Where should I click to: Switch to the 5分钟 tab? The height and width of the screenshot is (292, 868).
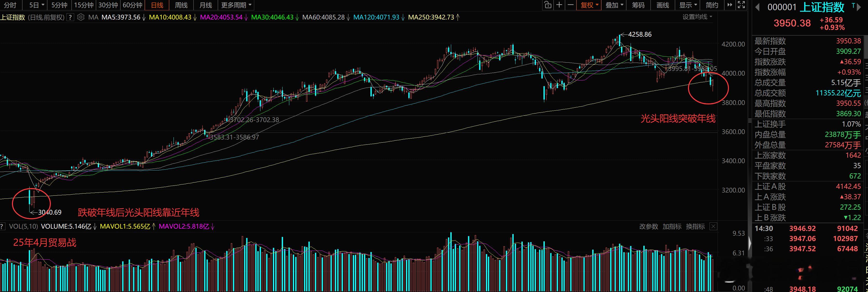[59, 5]
